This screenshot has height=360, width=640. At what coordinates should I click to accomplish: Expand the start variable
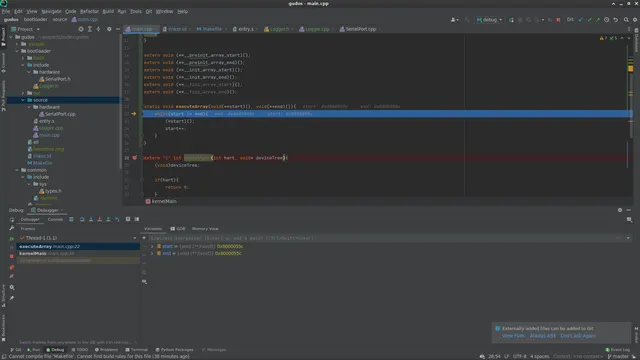pos(152,246)
